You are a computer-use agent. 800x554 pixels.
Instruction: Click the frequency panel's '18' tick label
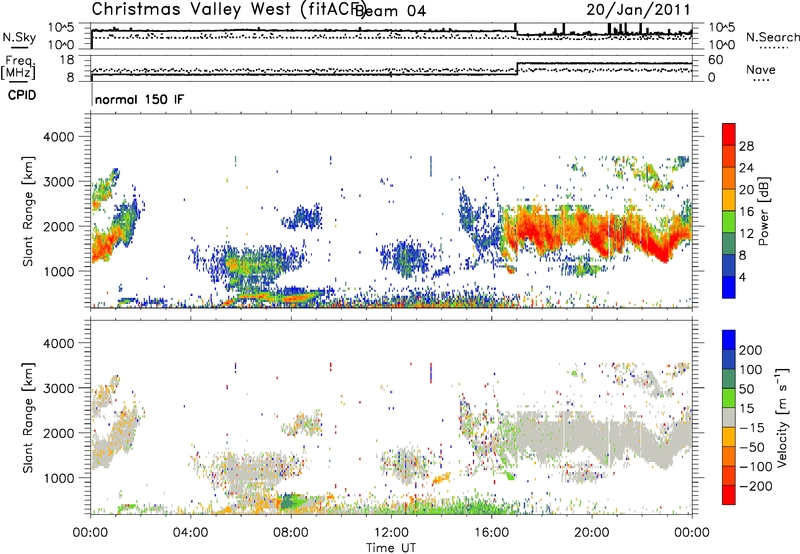(x=66, y=60)
